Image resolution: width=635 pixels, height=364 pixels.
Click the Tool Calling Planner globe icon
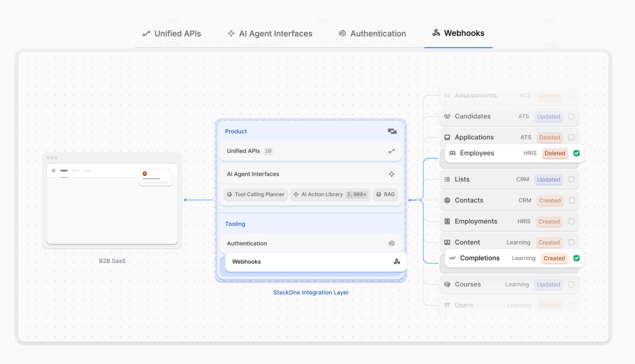pos(230,195)
